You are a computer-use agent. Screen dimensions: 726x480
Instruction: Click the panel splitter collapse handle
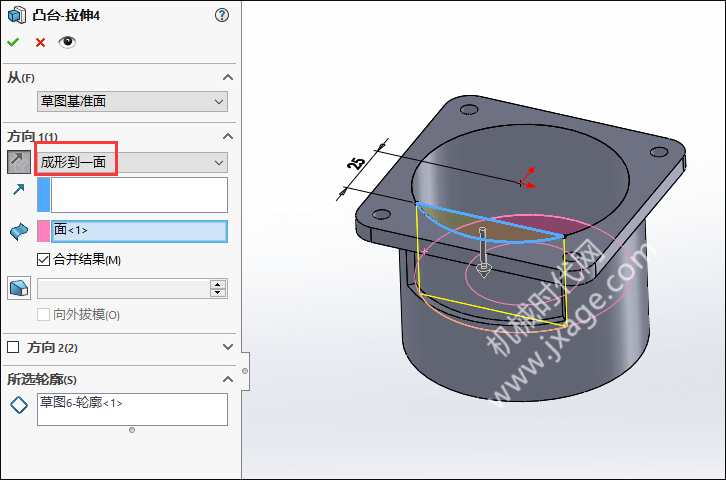(245, 371)
